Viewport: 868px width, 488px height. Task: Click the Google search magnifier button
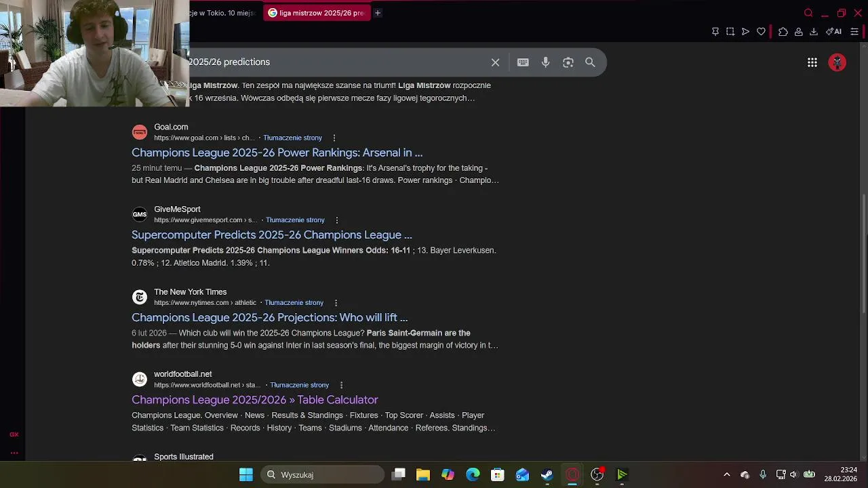tap(590, 62)
